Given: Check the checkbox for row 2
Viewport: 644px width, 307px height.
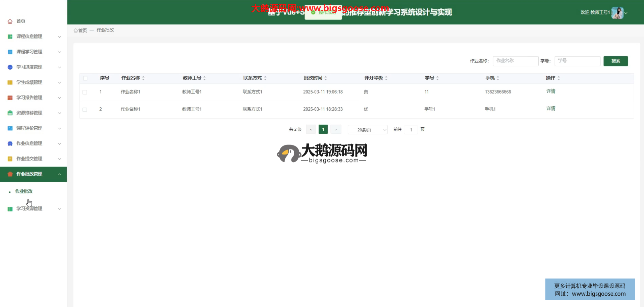Looking at the screenshot, I should (85, 110).
